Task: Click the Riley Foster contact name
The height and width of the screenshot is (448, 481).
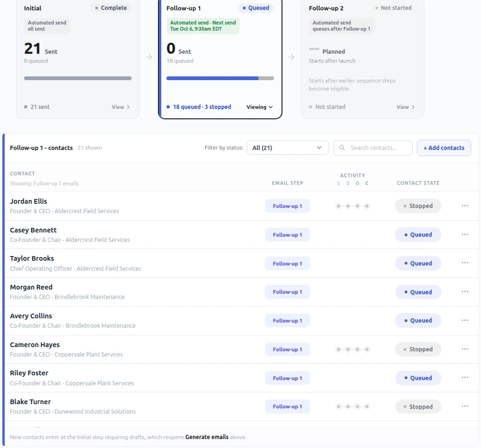Action: point(29,373)
